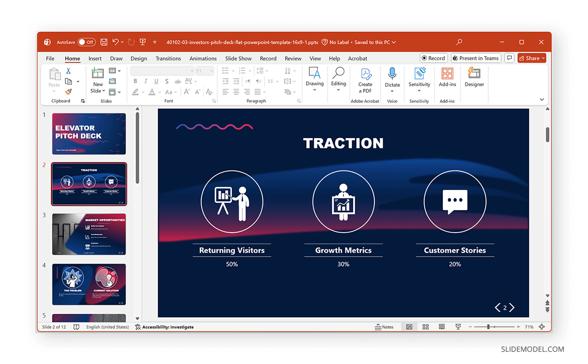Click the Designer icon in ribbon
Viewport: 588px width, 364px height.
pyautogui.click(x=474, y=77)
